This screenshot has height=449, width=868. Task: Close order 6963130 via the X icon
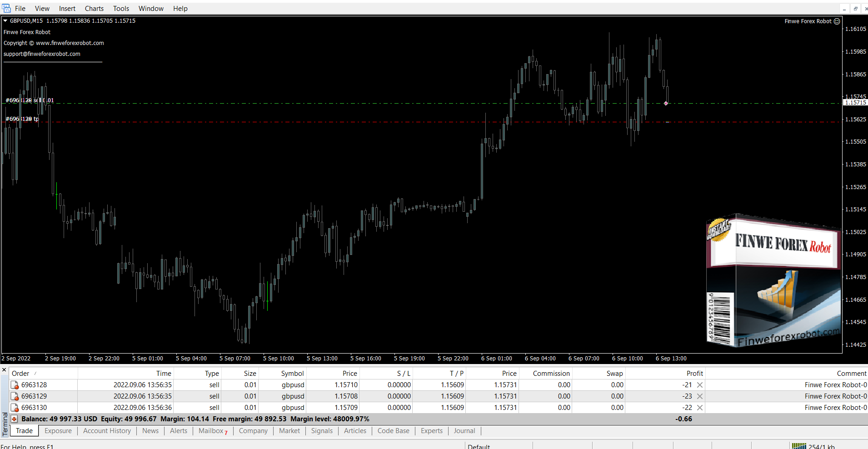point(700,408)
